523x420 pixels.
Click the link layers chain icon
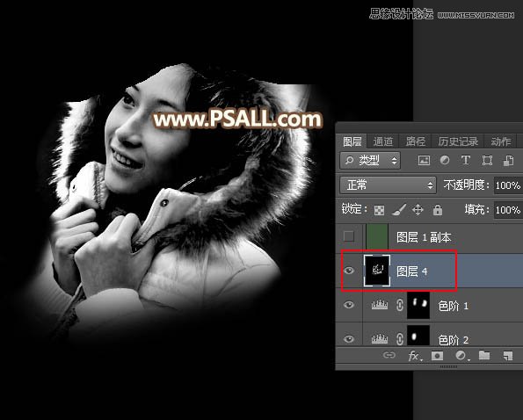[x=389, y=355]
